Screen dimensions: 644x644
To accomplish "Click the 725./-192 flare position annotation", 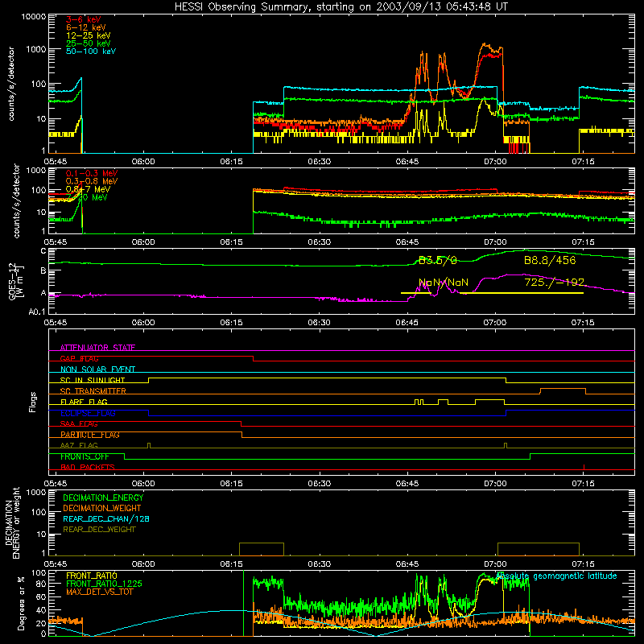I will tap(555, 283).
